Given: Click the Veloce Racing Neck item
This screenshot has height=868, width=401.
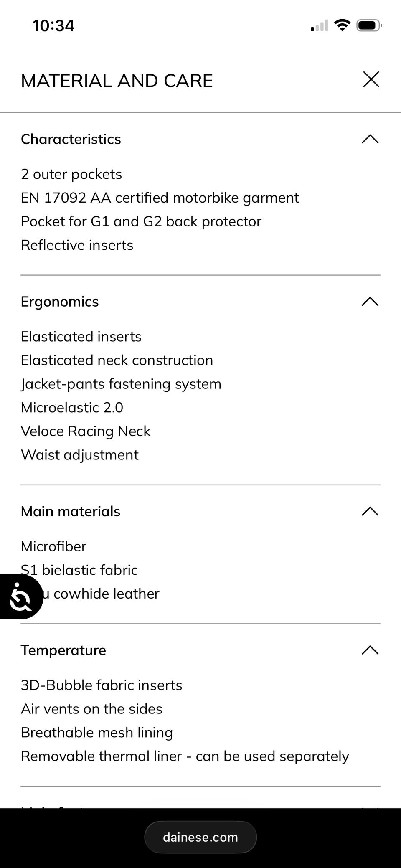Looking at the screenshot, I should click(86, 431).
